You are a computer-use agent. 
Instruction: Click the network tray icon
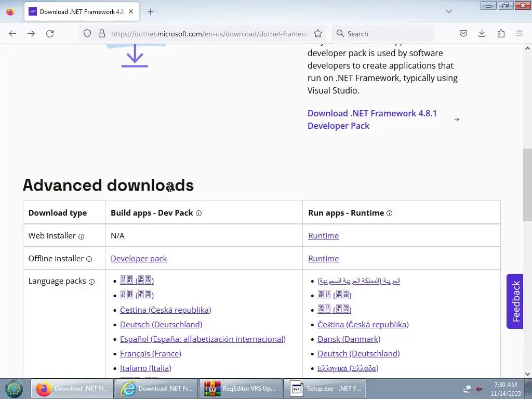pyautogui.click(x=467, y=389)
